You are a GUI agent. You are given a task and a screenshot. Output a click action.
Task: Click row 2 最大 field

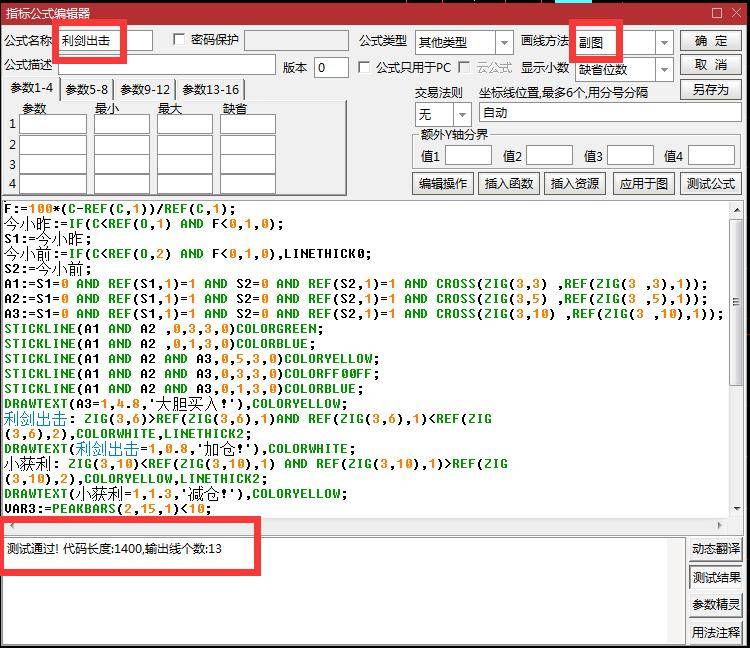(185, 144)
